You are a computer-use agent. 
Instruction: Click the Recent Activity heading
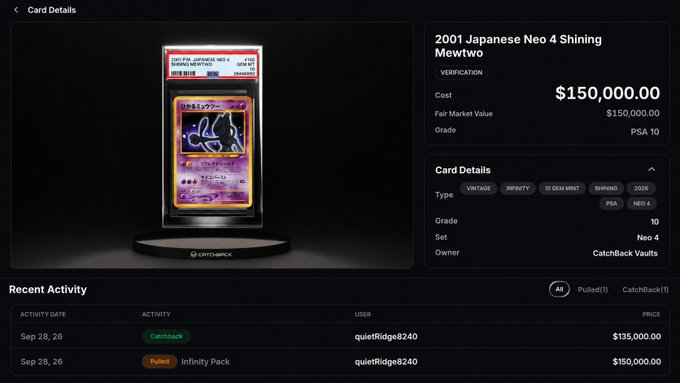coord(48,289)
